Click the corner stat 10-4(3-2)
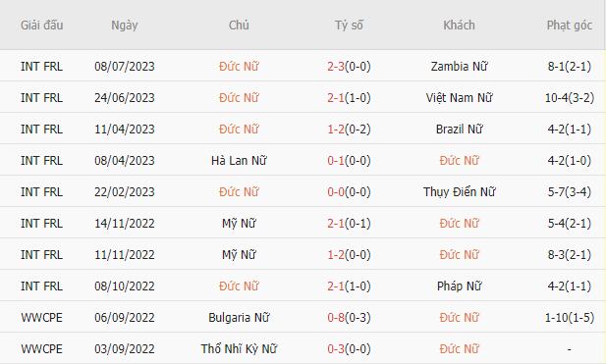This screenshot has height=364, width=606. pyautogui.click(x=570, y=98)
